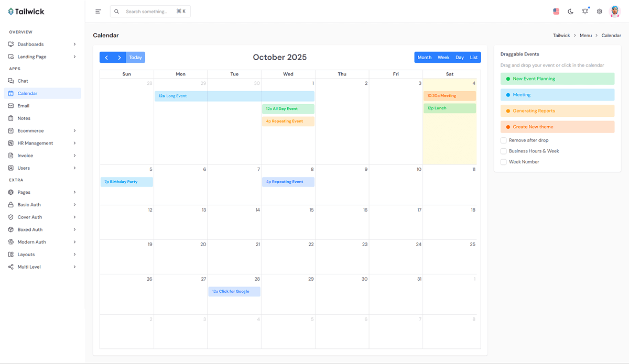This screenshot has height=364, width=629.
Task: Open the settings gear icon in header
Action: 600,12
